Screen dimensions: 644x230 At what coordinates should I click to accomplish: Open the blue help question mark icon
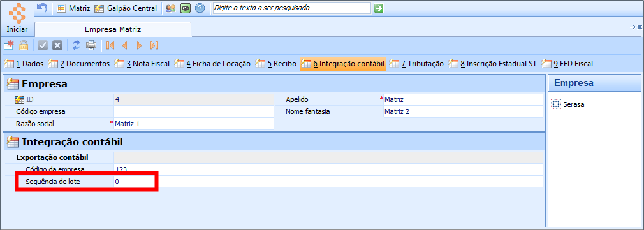coord(200,8)
